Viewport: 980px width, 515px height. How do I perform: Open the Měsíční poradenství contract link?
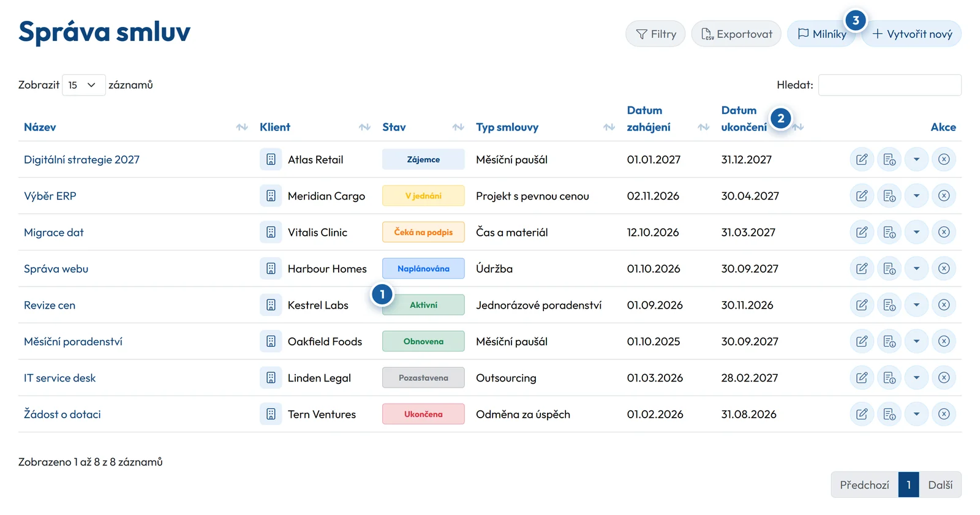tap(73, 342)
